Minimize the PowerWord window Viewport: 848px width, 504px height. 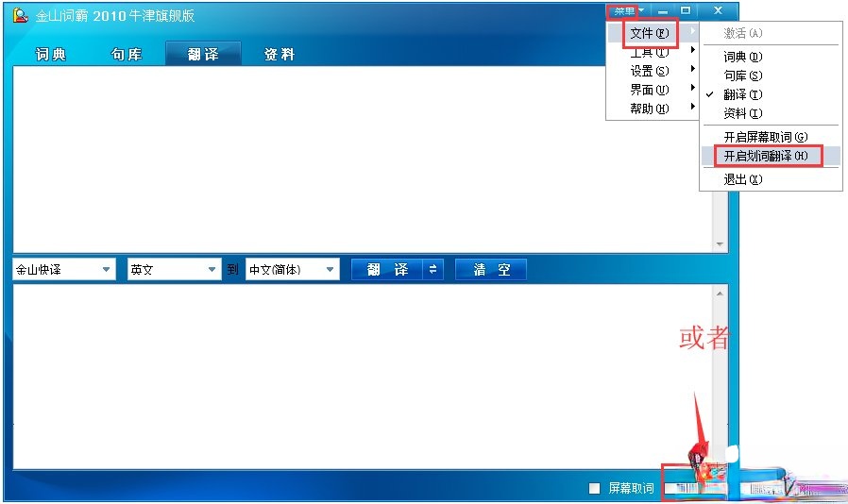pyautogui.click(x=663, y=10)
